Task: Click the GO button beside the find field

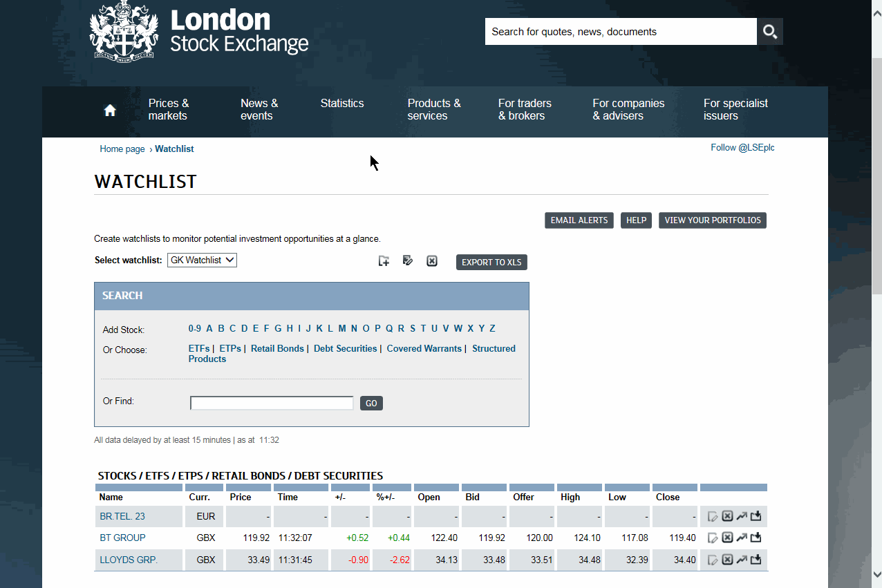Action: tap(371, 404)
